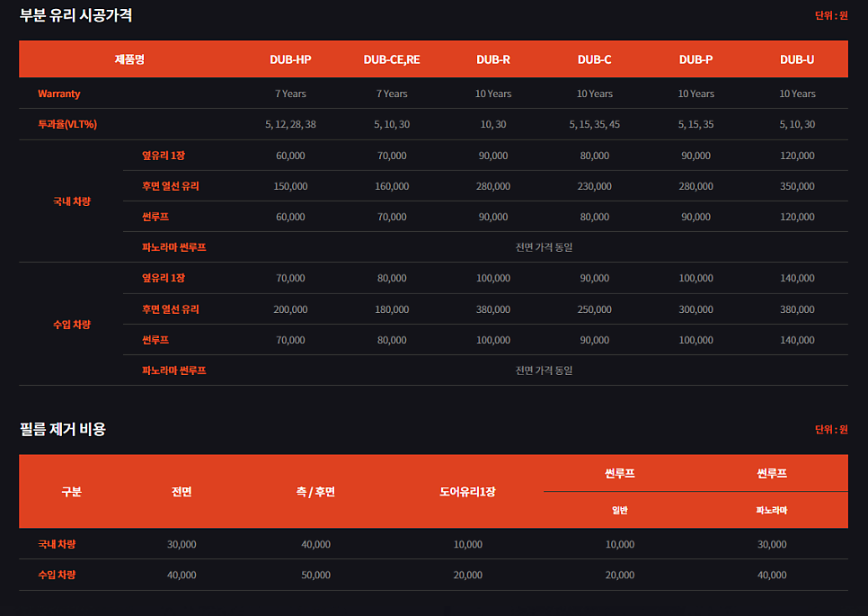
Task: Click the 'Warranty' row label
Action: (59, 94)
